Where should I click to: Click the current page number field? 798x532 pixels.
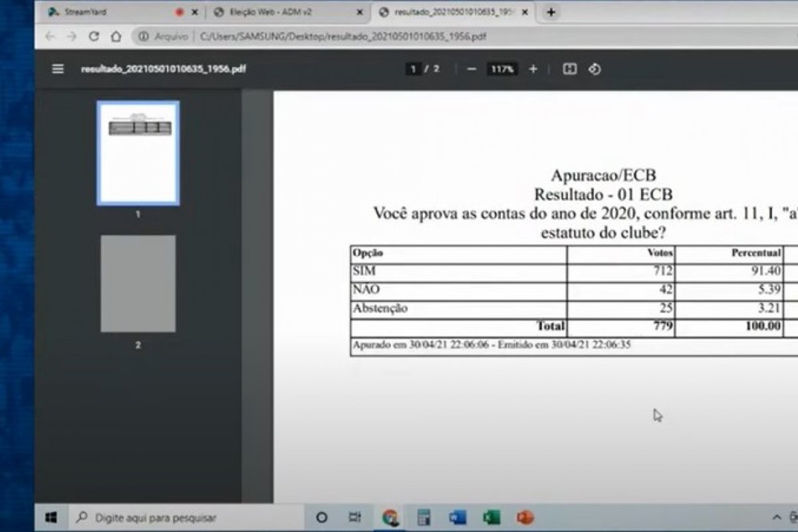click(x=414, y=69)
